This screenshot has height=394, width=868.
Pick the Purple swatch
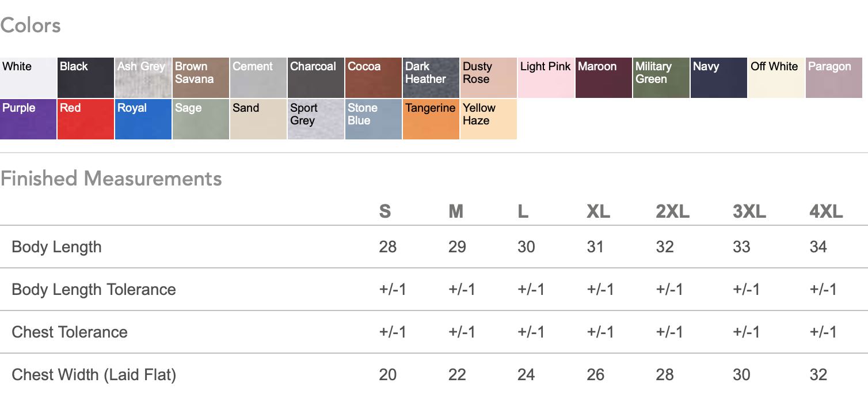28,119
